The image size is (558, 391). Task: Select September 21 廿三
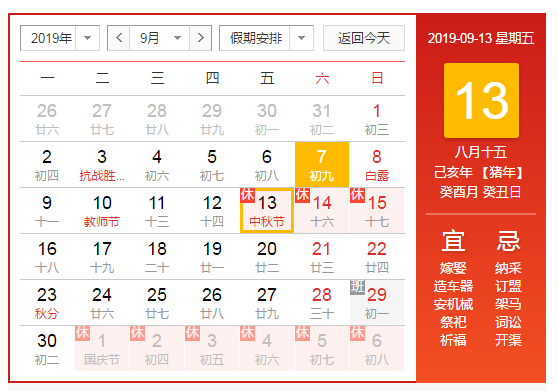click(x=322, y=257)
